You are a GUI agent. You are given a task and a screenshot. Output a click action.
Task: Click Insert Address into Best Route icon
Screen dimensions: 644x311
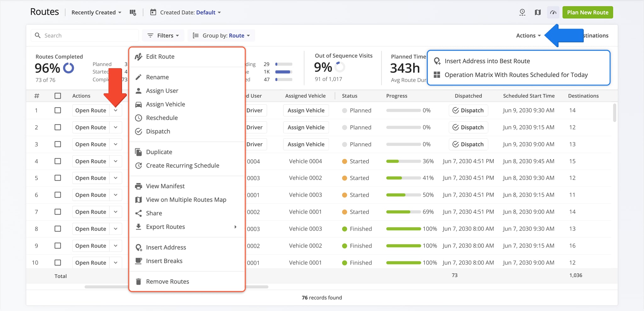point(437,61)
